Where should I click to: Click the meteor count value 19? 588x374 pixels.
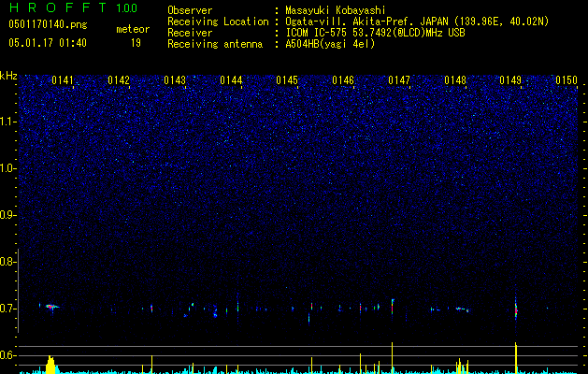pyautogui.click(x=136, y=43)
